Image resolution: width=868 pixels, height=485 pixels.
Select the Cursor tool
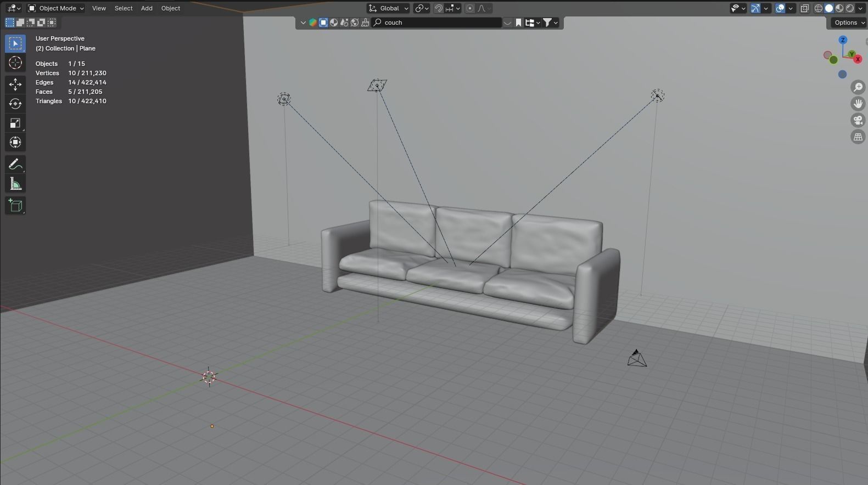click(x=15, y=63)
